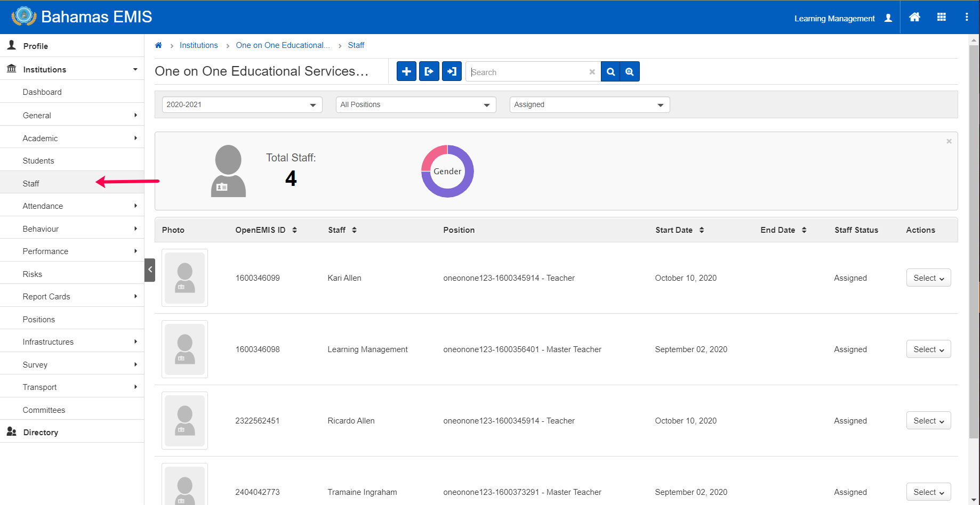Viewport: 980px width, 505px height.
Task: Follow the Institutions breadcrumb link
Action: pyautogui.click(x=199, y=45)
